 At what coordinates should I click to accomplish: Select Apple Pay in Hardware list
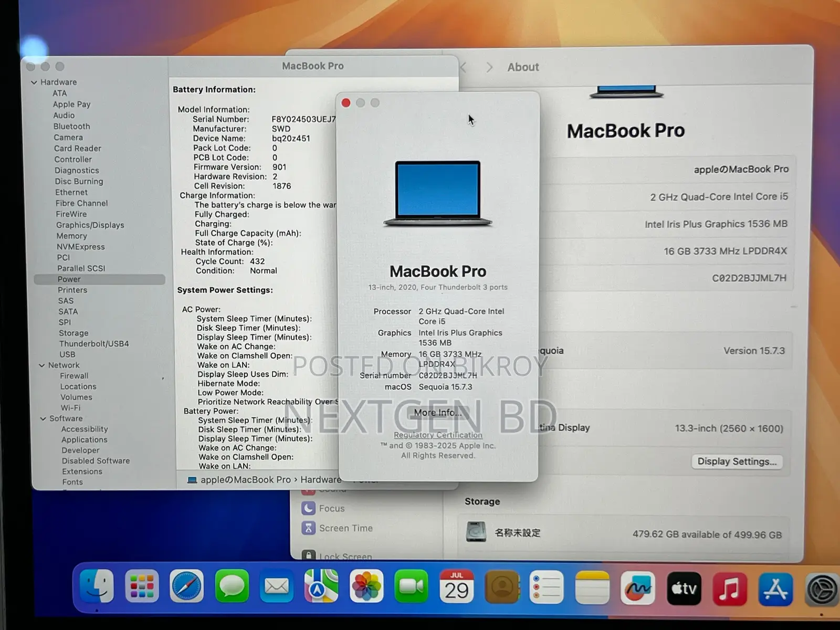pyautogui.click(x=71, y=104)
